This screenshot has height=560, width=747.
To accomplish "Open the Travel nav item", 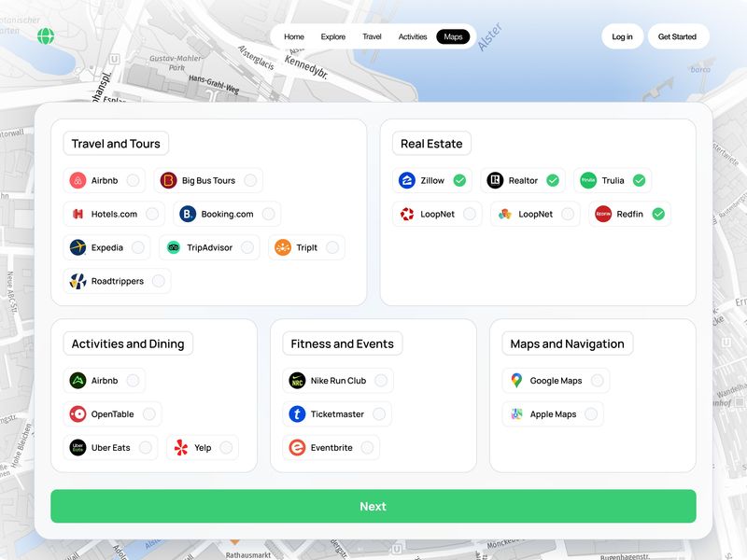I will point(372,36).
